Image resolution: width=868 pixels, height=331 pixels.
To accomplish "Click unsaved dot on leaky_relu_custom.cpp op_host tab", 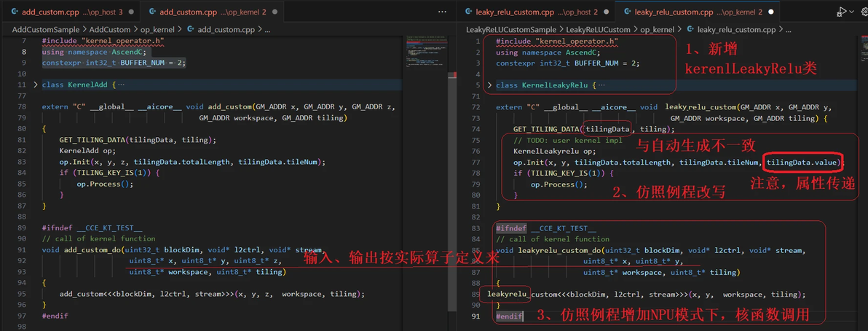I will [607, 12].
